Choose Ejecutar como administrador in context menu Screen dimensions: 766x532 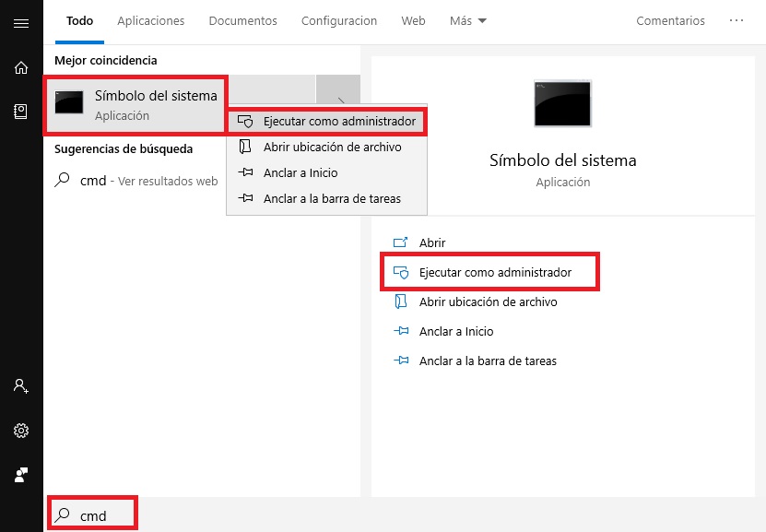pyautogui.click(x=329, y=121)
